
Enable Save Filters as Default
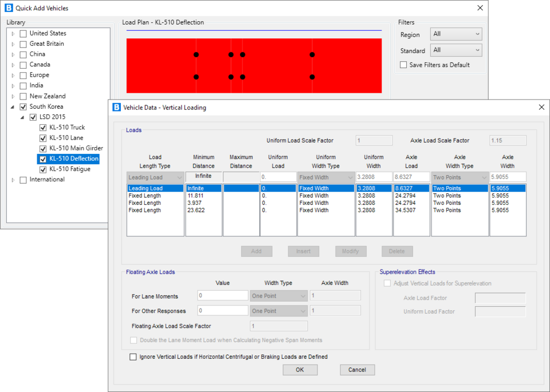point(403,65)
